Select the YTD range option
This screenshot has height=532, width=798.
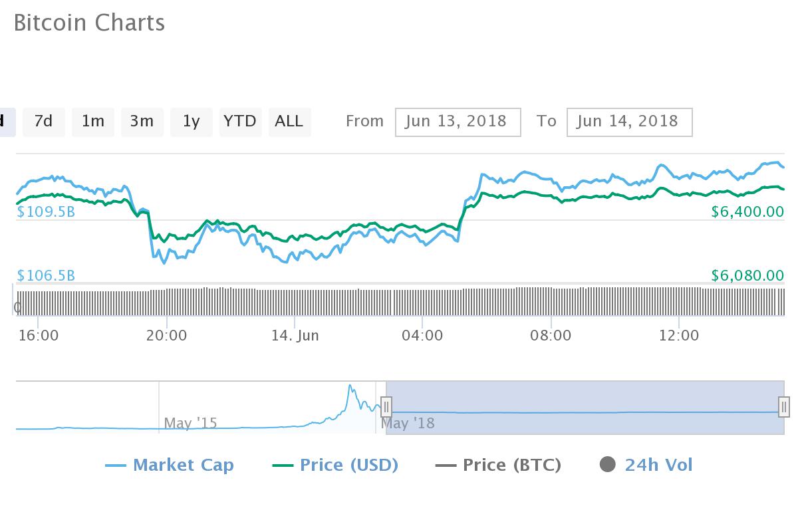[x=240, y=122]
